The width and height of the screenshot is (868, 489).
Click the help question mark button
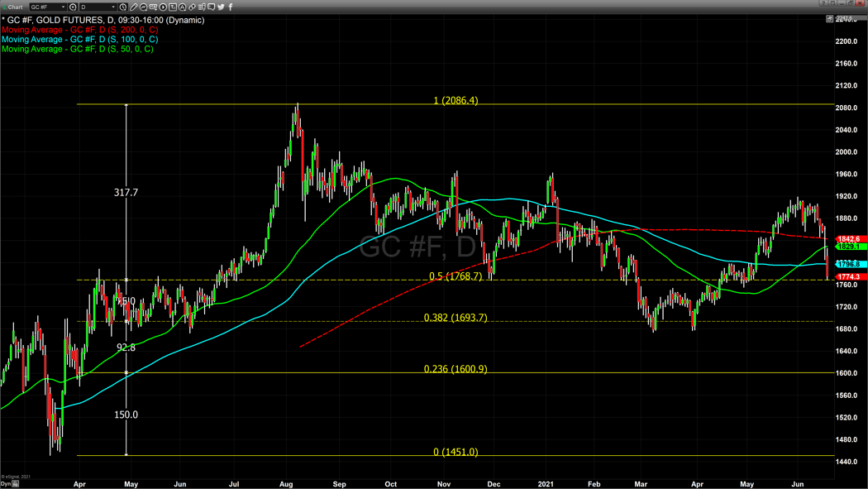click(x=823, y=2)
